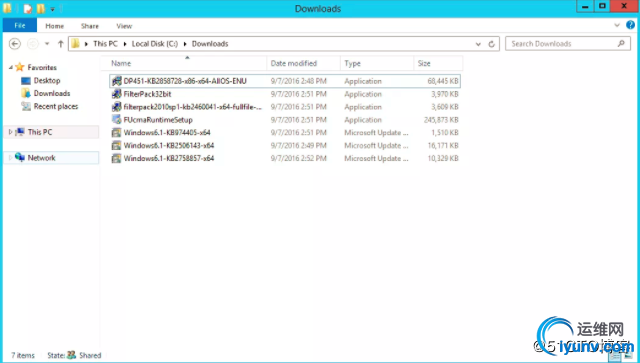Expand the This PC tree node

[x=10, y=132]
